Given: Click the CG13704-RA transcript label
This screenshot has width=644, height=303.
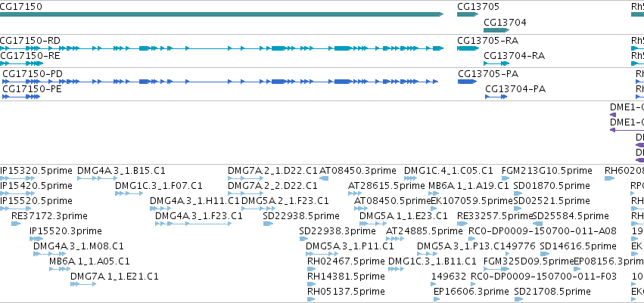Looking at the screenshot, I should (x=514, y=56).
